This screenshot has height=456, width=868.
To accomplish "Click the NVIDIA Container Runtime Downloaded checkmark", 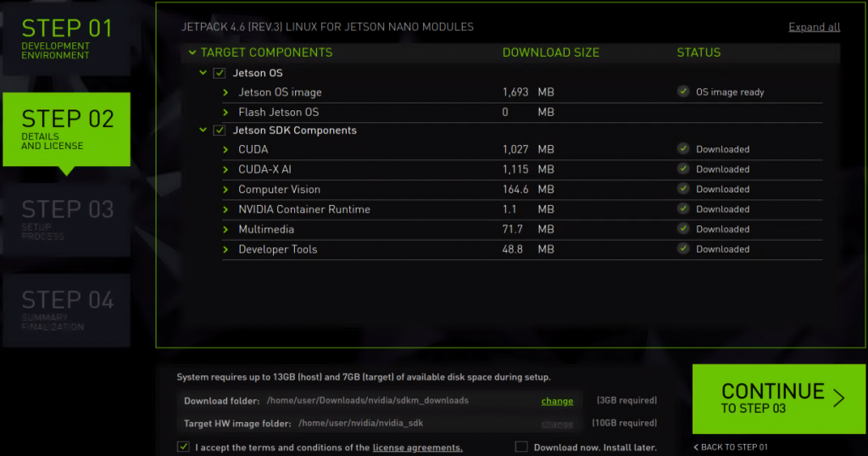I will coord(683,208).
